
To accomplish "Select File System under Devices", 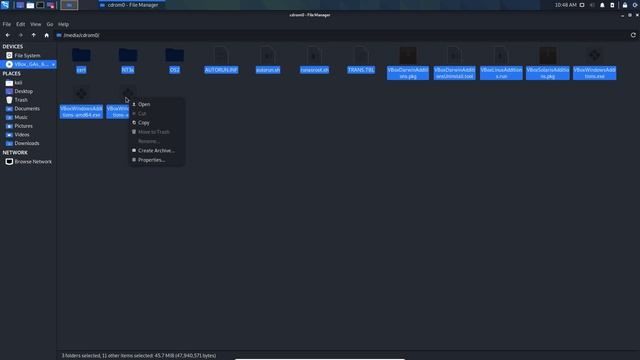I will (x=28, y=56).
